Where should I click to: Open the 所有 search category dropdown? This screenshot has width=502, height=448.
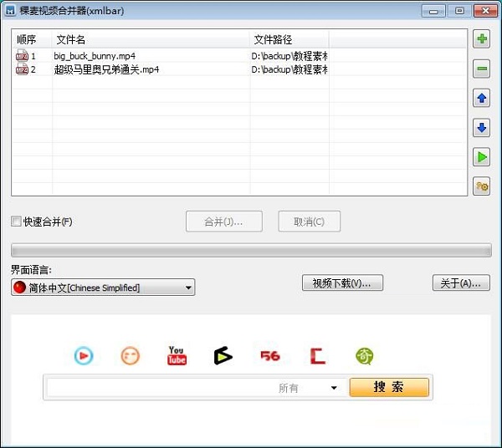pos(334,388)
